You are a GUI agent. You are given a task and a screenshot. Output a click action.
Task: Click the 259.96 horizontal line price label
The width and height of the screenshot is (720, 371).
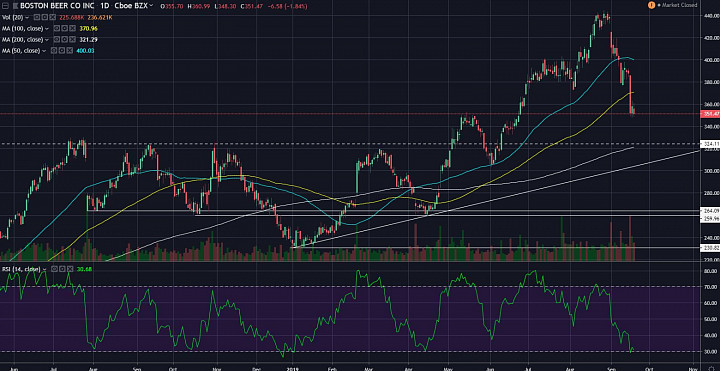(x=709, y=219)
